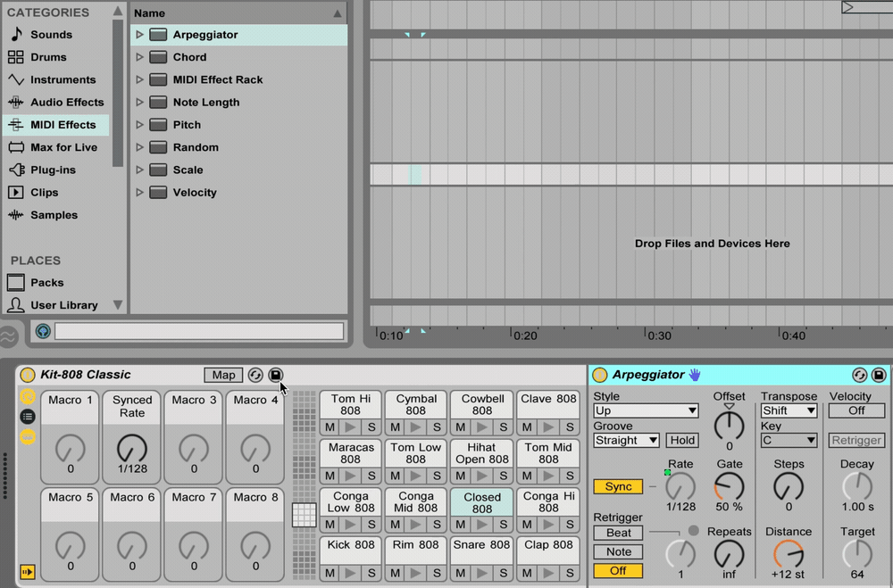Sort browser by the Name column header

tap(238, 12)
